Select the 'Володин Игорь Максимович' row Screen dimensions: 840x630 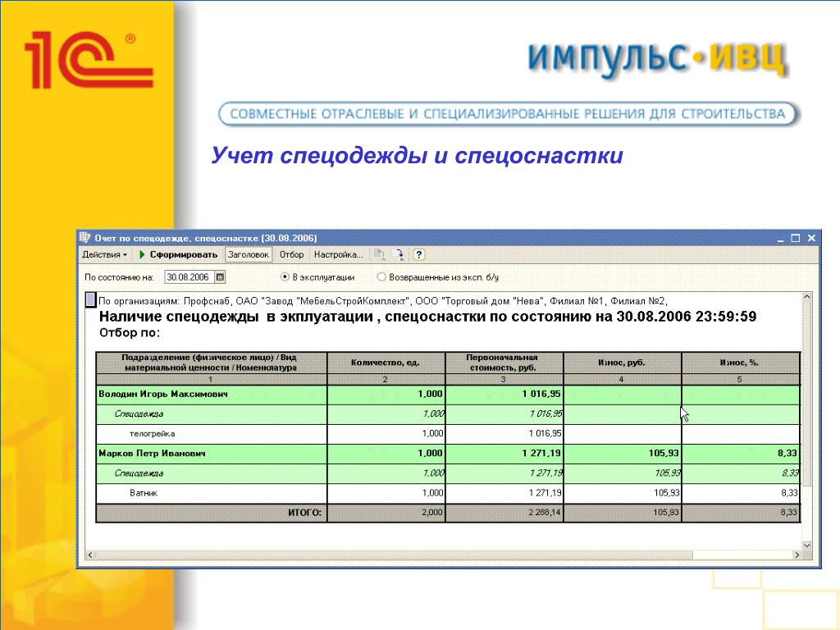(x=163, y=395)
